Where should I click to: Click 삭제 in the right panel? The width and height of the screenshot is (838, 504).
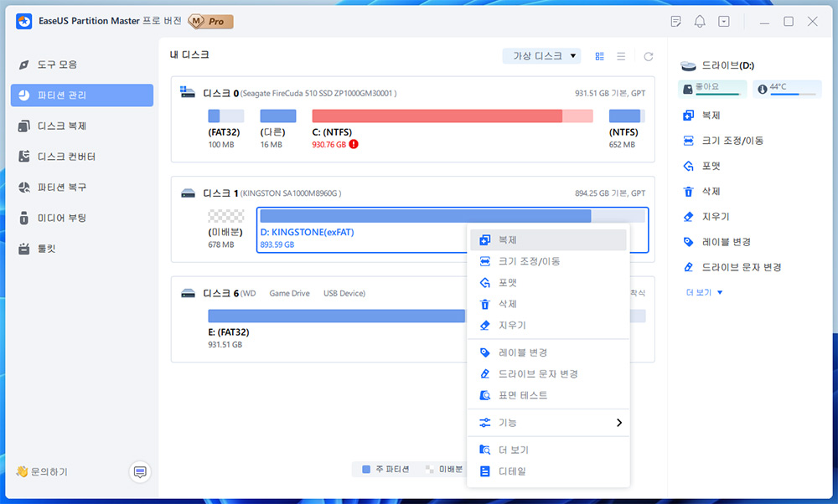coord(701,192)
